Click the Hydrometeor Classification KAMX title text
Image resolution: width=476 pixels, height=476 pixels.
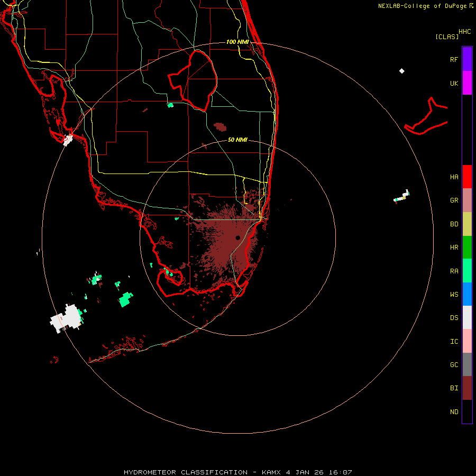tap(237, 472)
